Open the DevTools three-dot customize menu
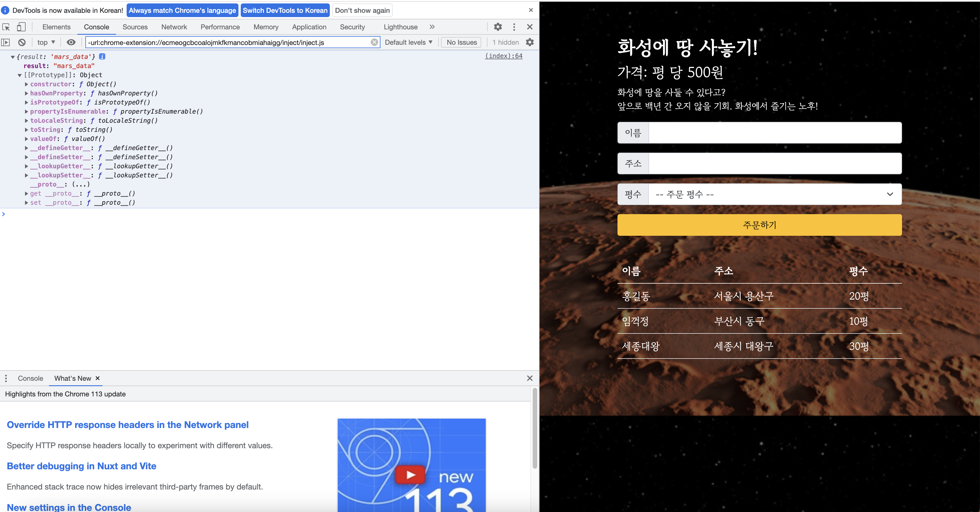Screen dimensions: 980x512 514,27
